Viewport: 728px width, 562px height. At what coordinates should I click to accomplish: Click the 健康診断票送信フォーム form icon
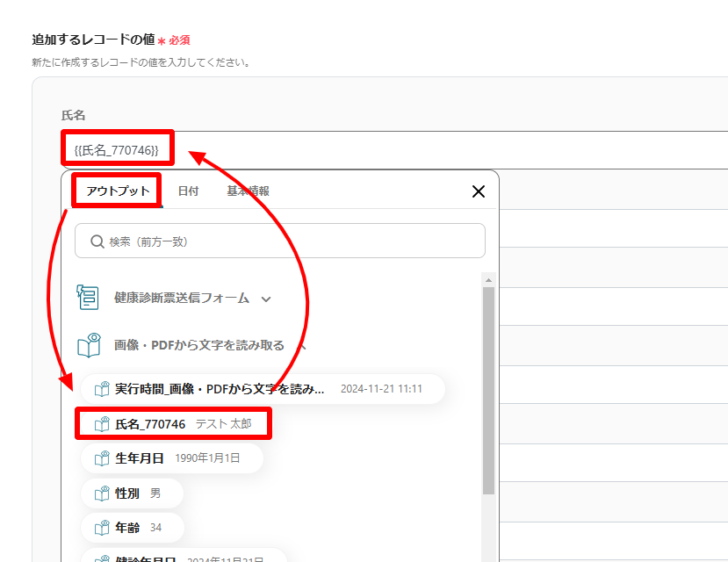pyautogui.click(x=87, y=297)
